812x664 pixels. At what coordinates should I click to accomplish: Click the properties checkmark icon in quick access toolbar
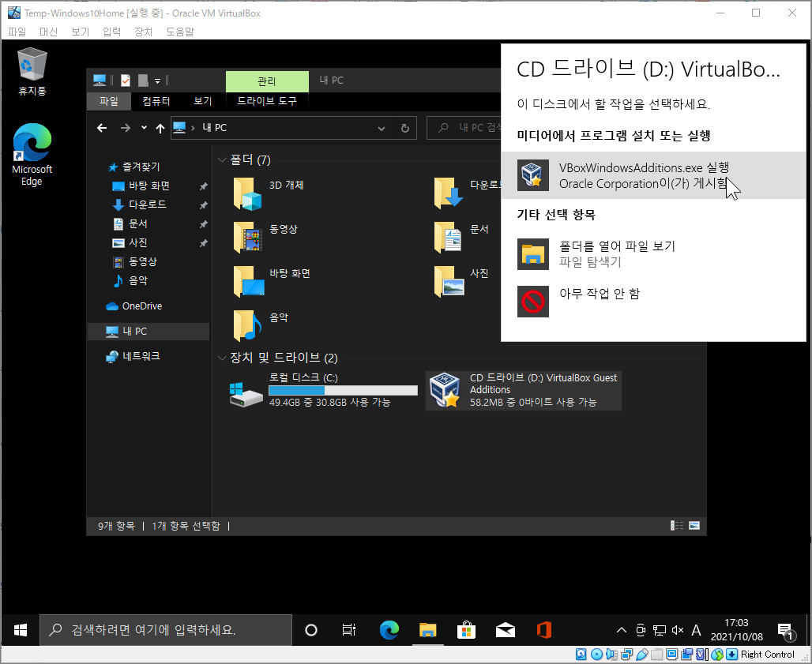pos(126,81)
